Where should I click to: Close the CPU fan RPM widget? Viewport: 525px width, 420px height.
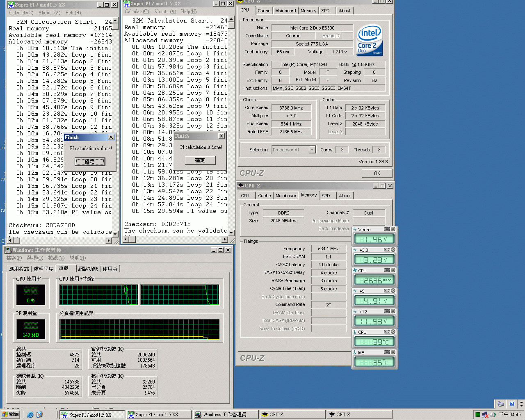pyautogui.click(x=393, y=270)
